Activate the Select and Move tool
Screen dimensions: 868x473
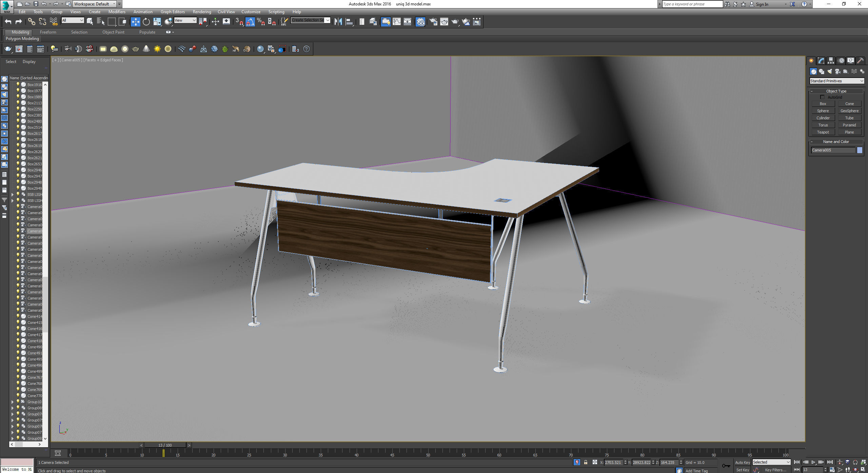pos(135,22)
